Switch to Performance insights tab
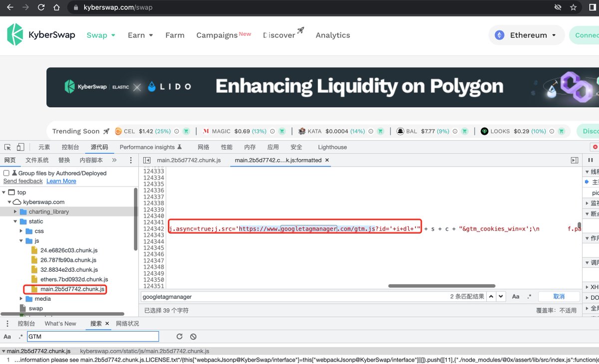599x364 pixels. click(x=151, y=147)
